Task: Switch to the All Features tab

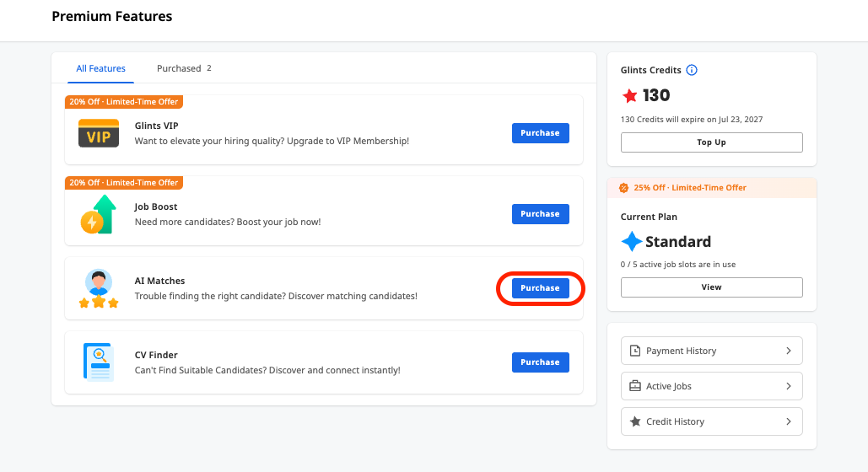Action: (x=100, y=68)
